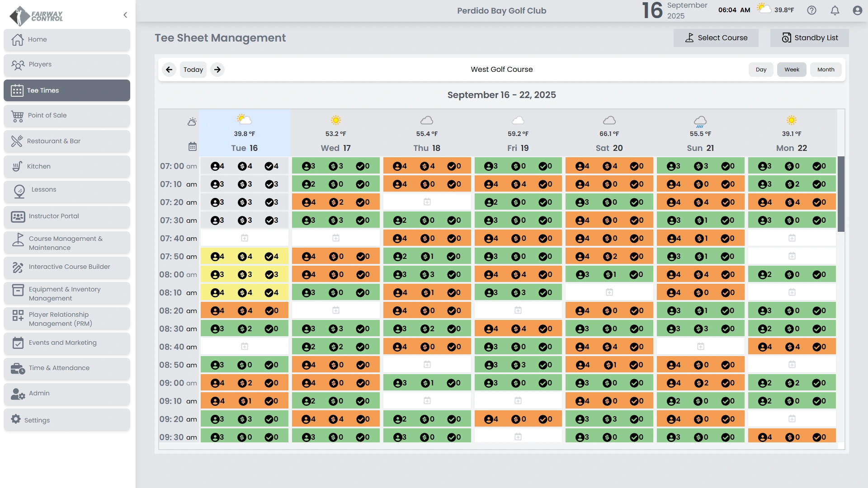Viewport: 868px width, 488px height.
Task: Add a tee time in the empty Tue 16 07:40 slot
Action: (245, 238)
